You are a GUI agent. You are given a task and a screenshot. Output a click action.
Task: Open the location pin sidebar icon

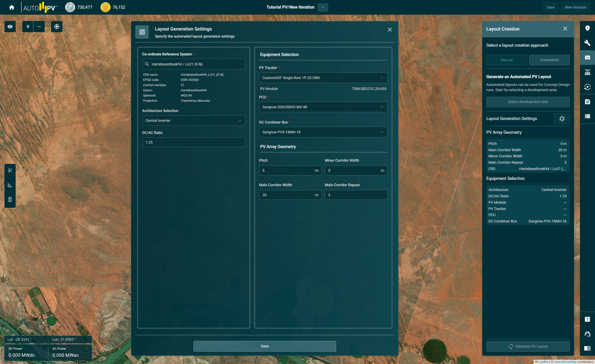coord(587,28)
